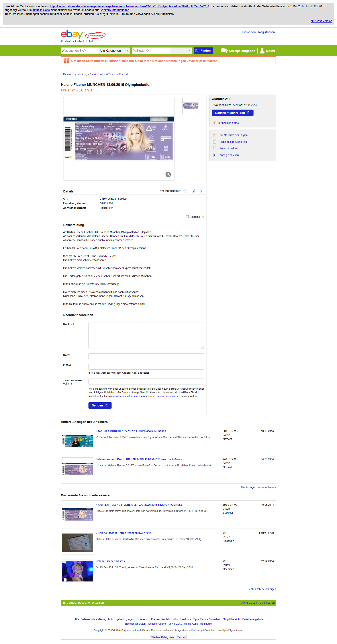337x644 pixels.
Task: Click third Weiterempfehlen share icon
Action: click(201, 190)
